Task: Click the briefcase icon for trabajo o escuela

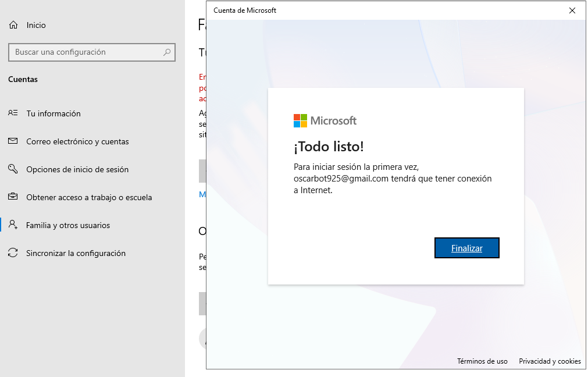Action: (x=13, y=197)
